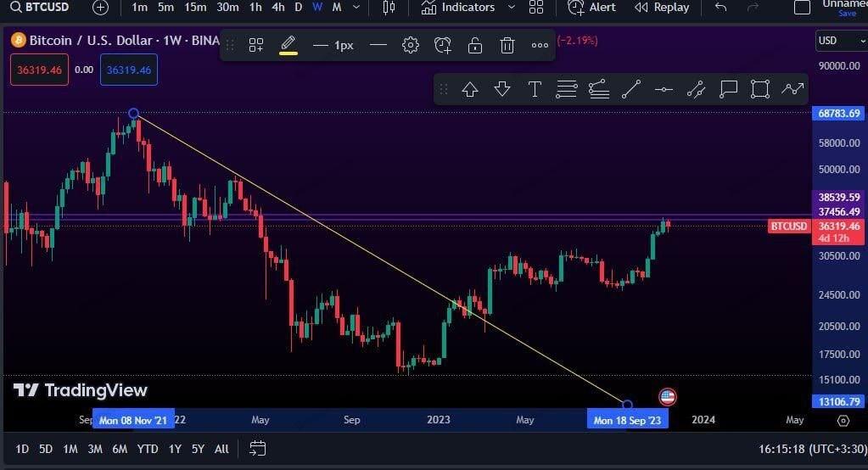Image resolution: width=868 pixels, height=470 pixels.
Task: Select the Rectangle drawing tool
Action: point(760,89)
